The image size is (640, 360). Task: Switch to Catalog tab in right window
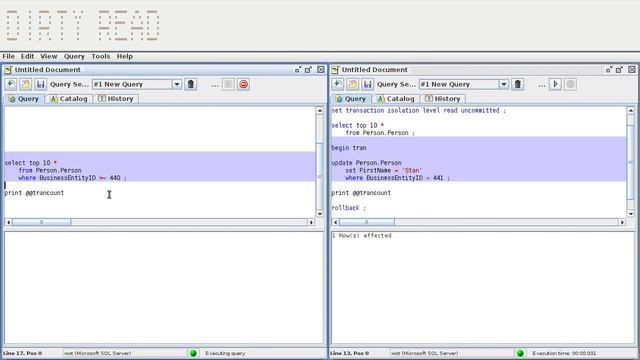[396, 99]
